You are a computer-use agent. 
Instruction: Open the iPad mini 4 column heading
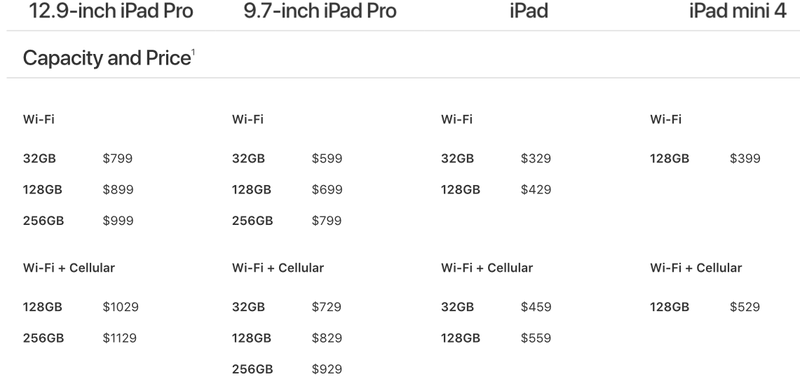click(738, 11)
